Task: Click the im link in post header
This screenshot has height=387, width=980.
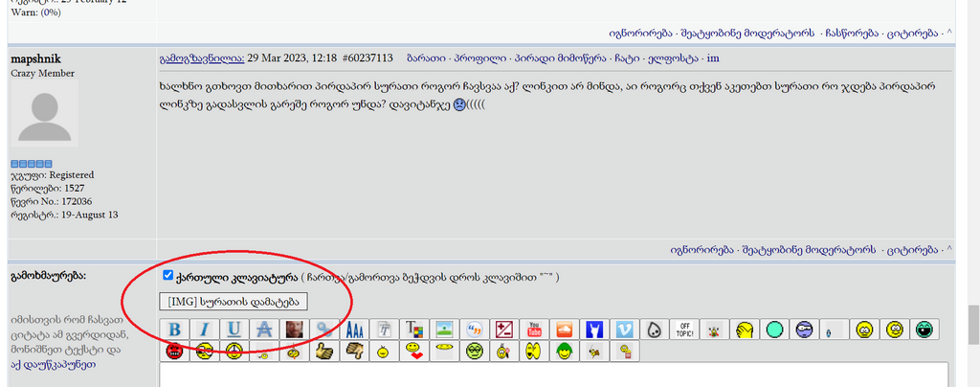Action: point(713,58)
